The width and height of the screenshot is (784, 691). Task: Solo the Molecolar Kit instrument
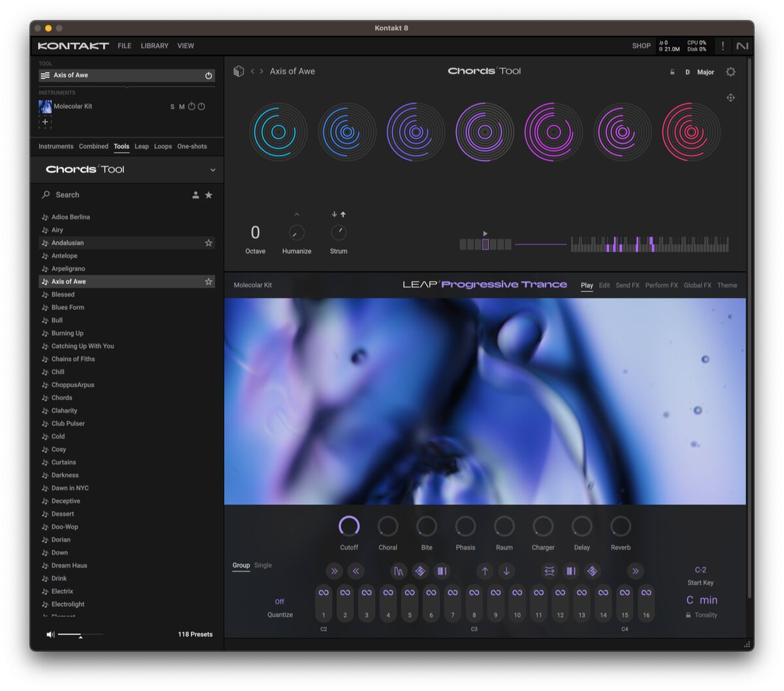[x=172, y=106]
